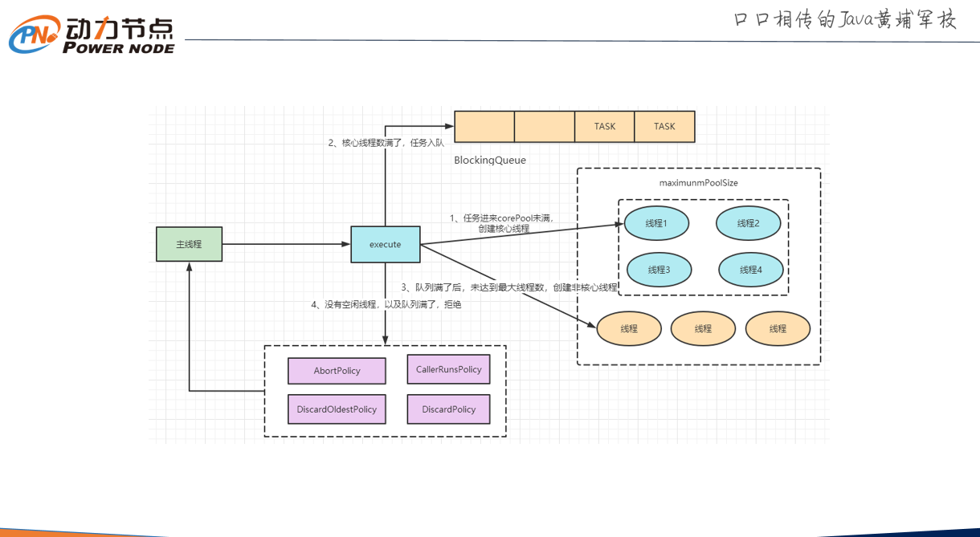Screen dimensions: 980x537
Task: Click the 线程3 core thread
Action: [659, 270]
